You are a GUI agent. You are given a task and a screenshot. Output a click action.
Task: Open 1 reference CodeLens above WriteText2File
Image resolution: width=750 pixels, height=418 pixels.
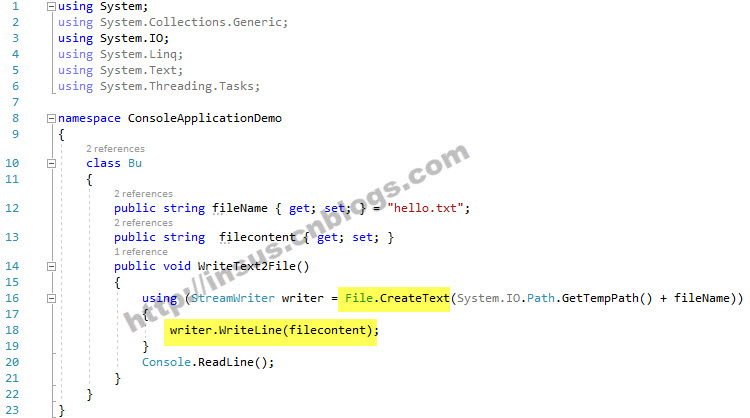[x=141, y=252]
